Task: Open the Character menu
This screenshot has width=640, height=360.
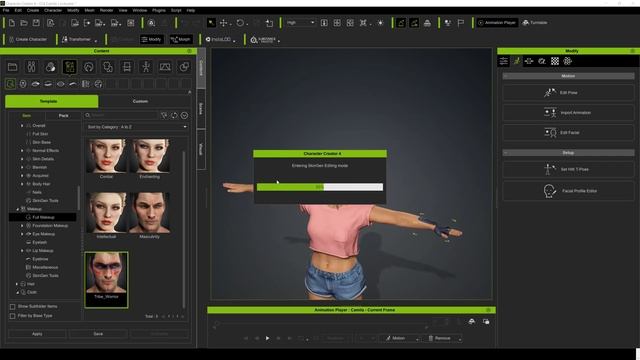Action: tap(53, 10)
